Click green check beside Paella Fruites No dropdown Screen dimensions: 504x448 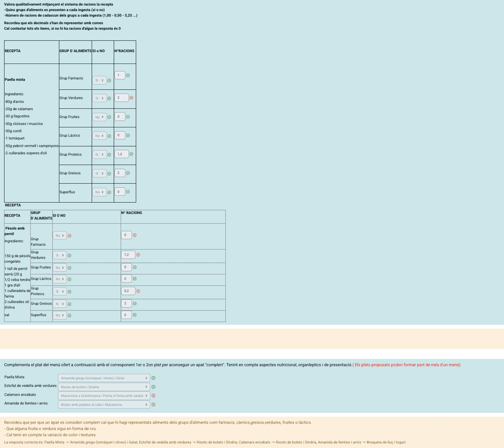coord(109,117)
